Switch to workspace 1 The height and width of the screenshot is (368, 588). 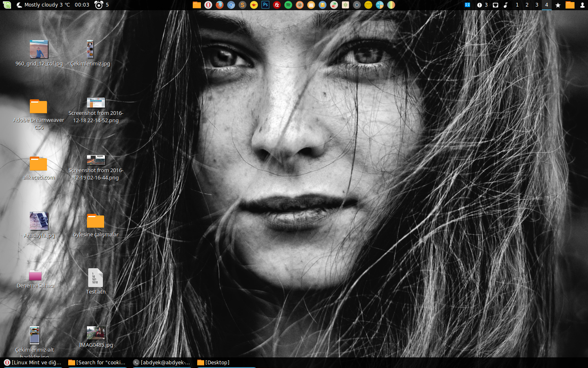pos(517,5)
